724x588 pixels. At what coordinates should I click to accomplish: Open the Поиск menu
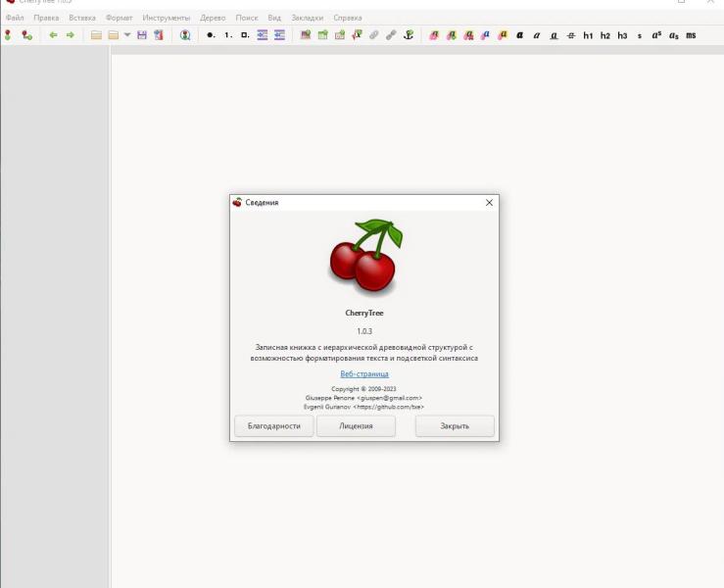(247, 18)
